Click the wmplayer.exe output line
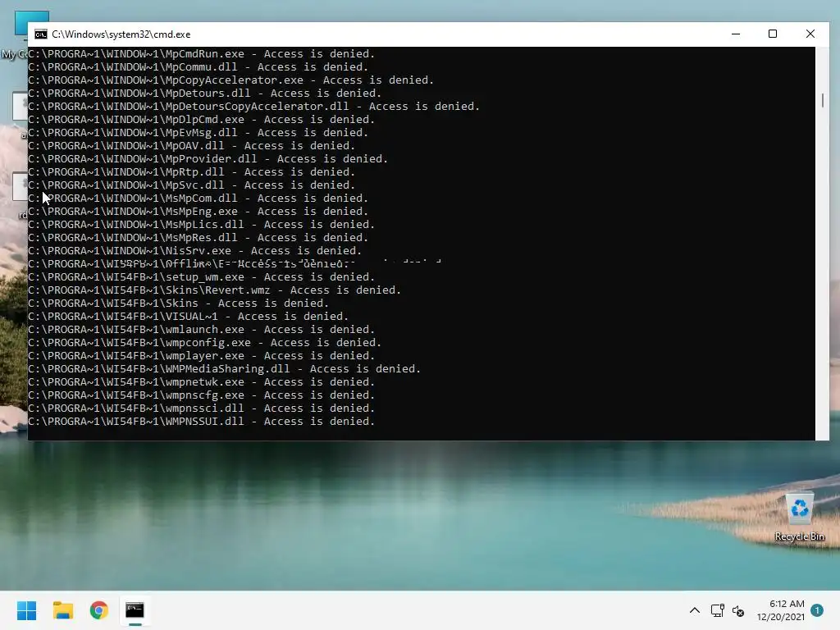 [x=202, y=356]
